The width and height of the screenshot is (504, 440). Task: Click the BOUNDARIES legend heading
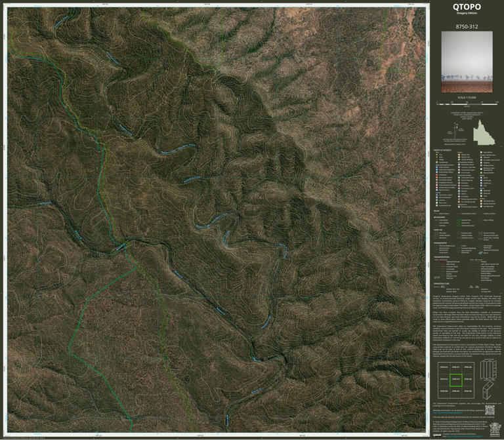point(440,217)
